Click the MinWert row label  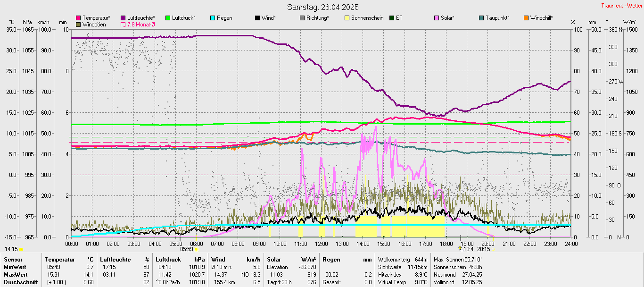[x=16, y=267]
